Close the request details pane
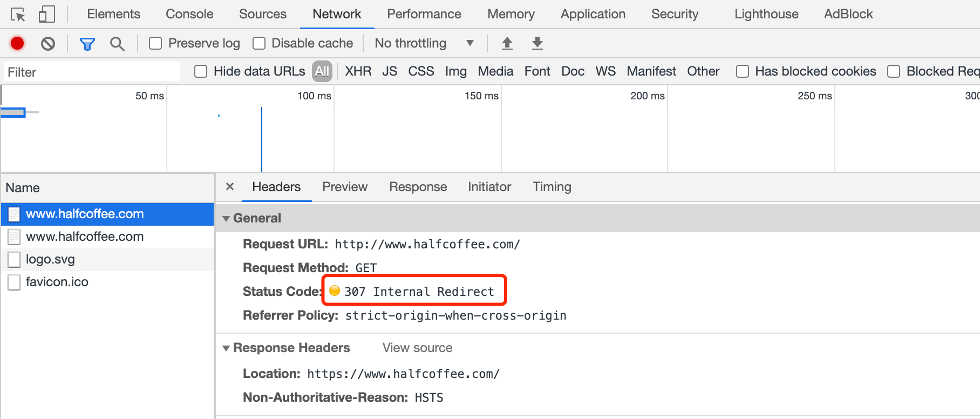Screen dimensions: 980x419 pos(230,187)
